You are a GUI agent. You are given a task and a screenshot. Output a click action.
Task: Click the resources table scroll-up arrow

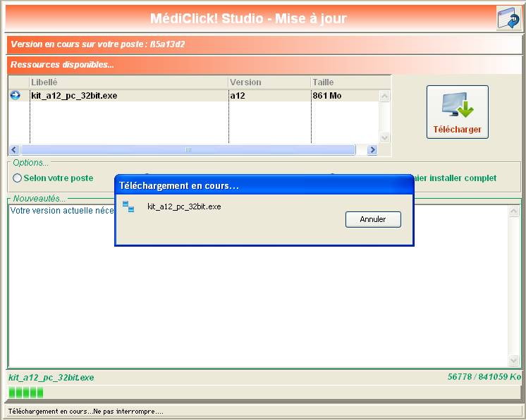click(384, 97)
